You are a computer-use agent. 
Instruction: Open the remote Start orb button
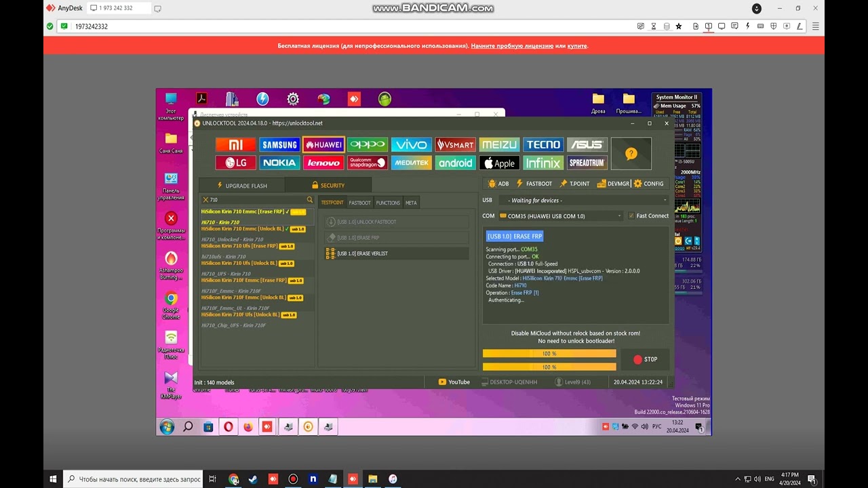point(167,427)
